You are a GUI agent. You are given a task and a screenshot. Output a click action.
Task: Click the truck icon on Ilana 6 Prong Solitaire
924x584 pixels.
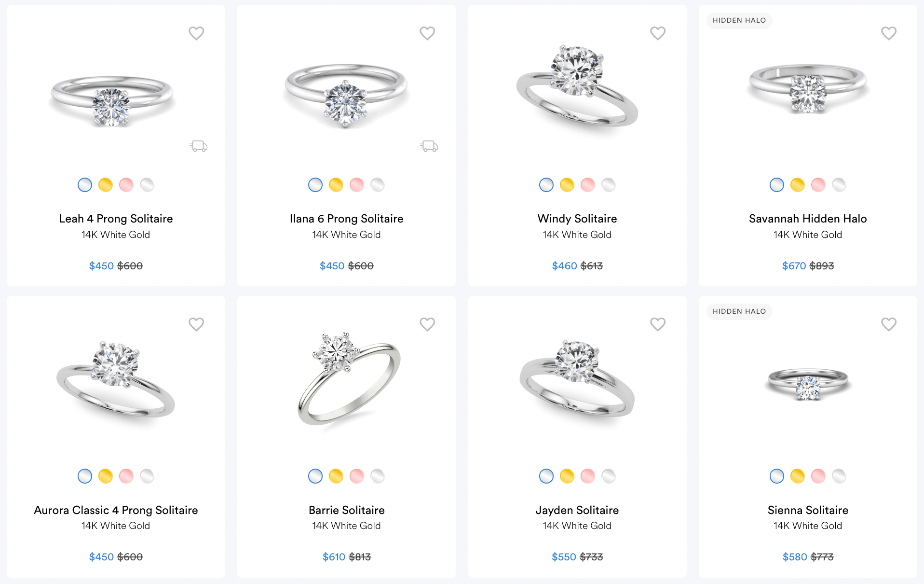(x=429, y=145)
